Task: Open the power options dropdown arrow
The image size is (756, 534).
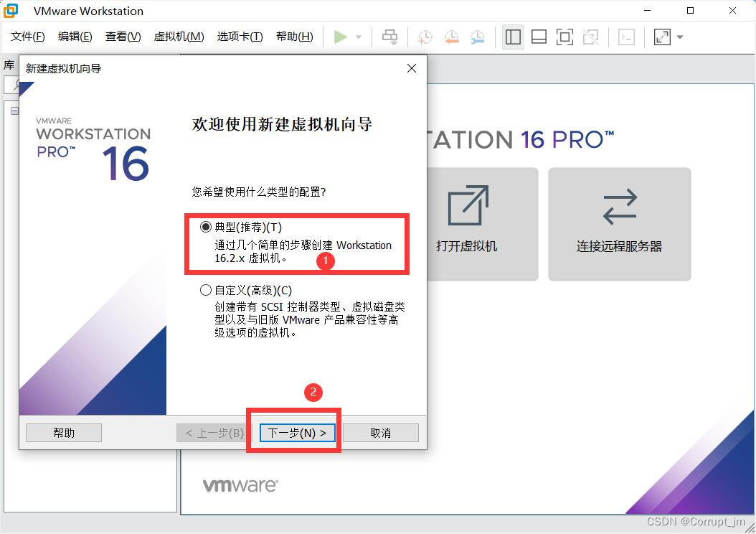Action: pos(359,37)
